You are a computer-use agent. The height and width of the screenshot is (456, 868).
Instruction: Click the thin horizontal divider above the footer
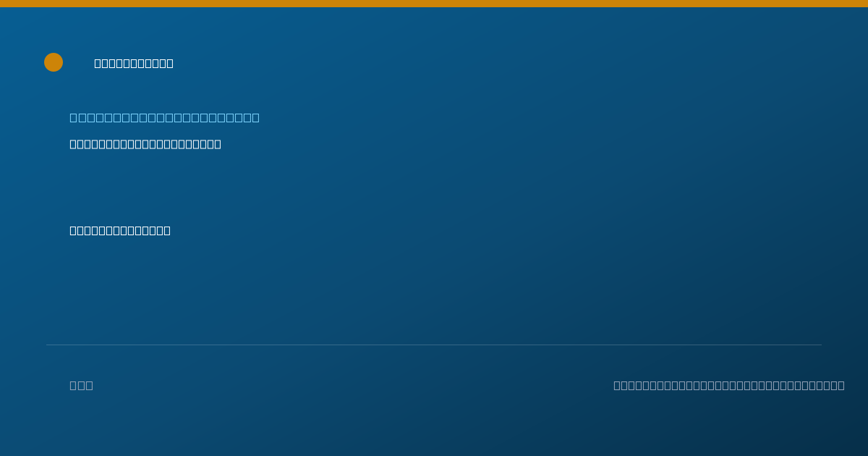coord(434,345)
